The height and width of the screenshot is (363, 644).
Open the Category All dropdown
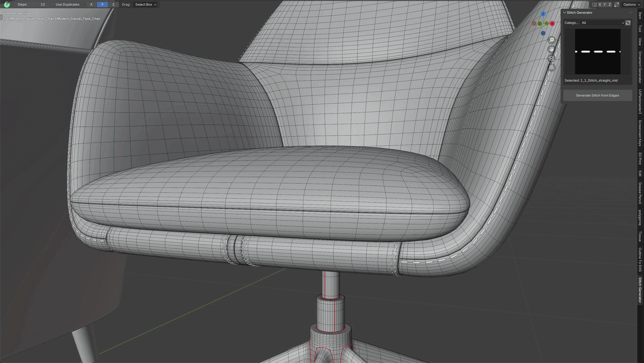pyautogui.click(x=602, y=23)
